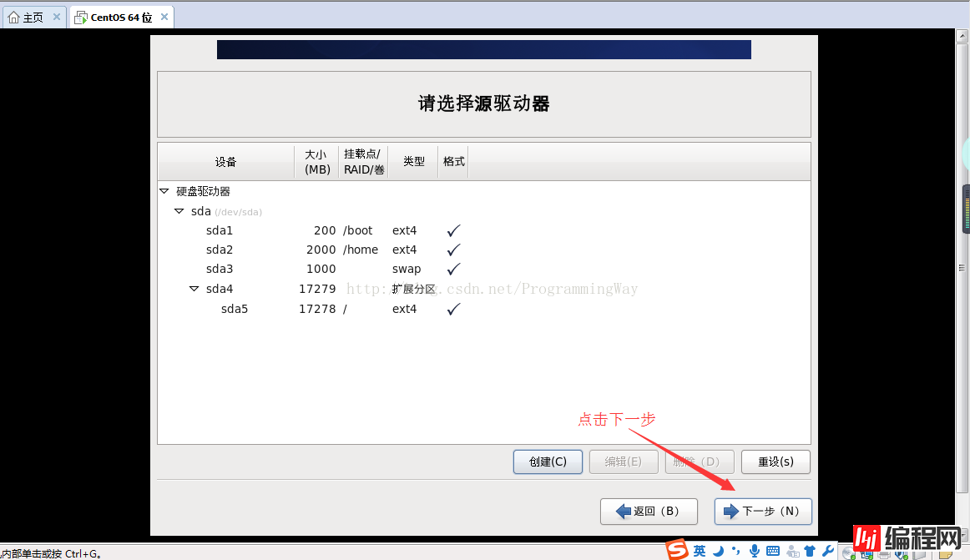Image resolution: width=970 pixels, height=560 pixels.
Task: Collapse the 硬盘驱动器 tree node
Action: coord(164,191)
